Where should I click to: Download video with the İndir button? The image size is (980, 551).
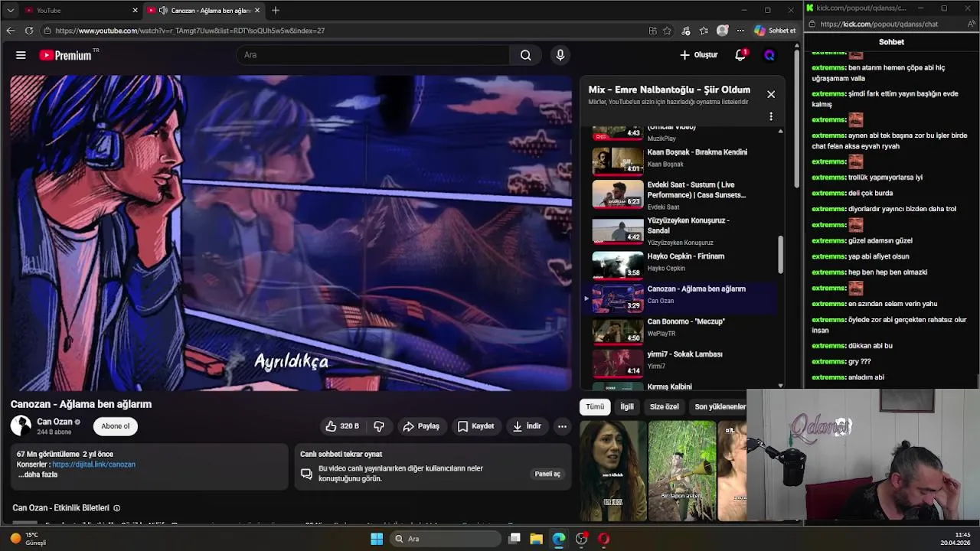click(527, 426)
